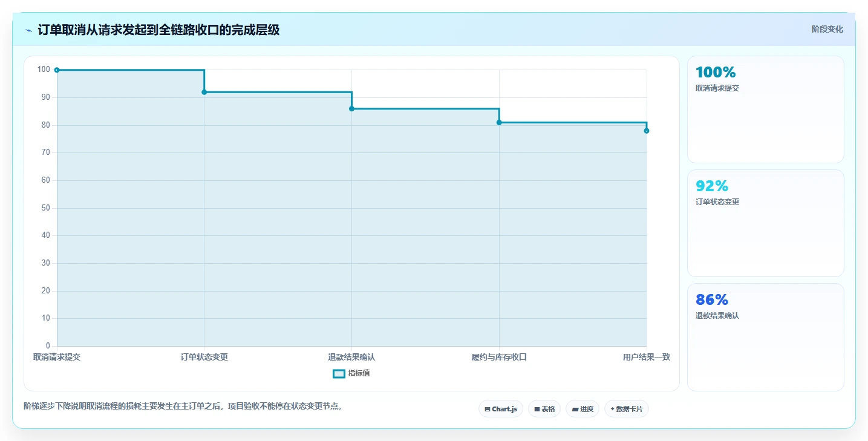This screenshot has width=868, height=441.
Task: Select the data point for 退款结果确认
Action: [x=351, y=109]
